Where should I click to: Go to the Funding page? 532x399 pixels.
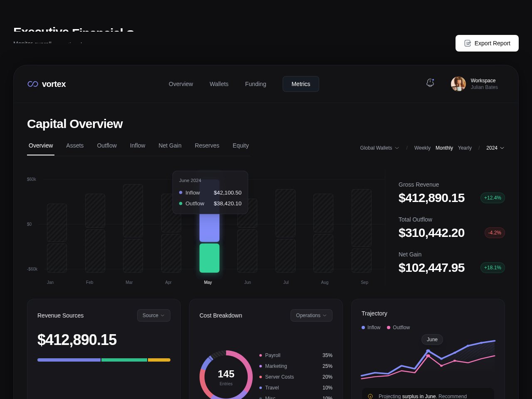(x=256, y=84)
